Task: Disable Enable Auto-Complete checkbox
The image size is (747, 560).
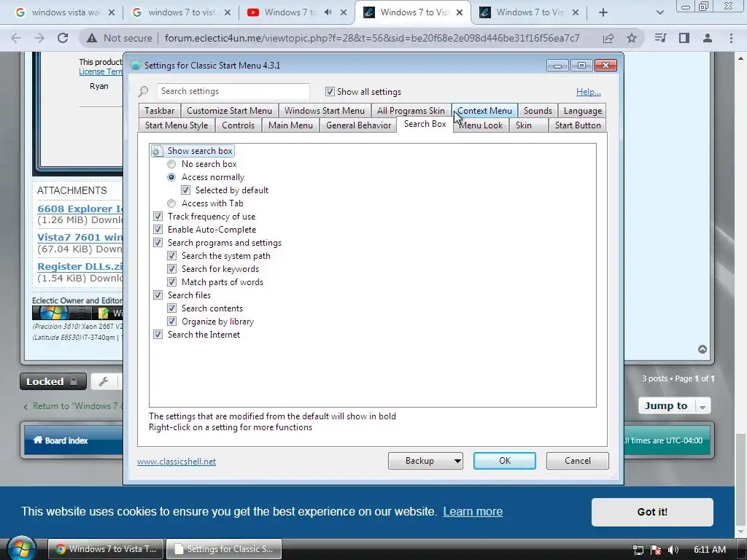Action: 158,230
